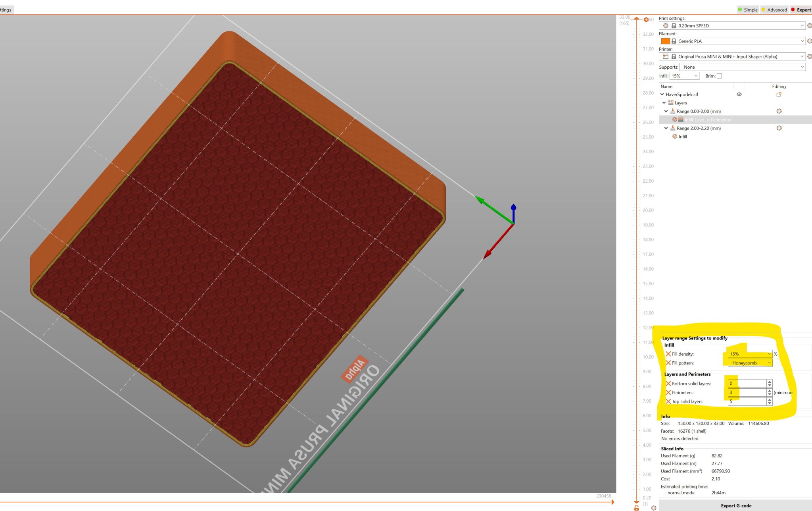
Task: Click the HaverSpodek.stl editing icon
Action: pyautogui.click(x=779, y=94)
